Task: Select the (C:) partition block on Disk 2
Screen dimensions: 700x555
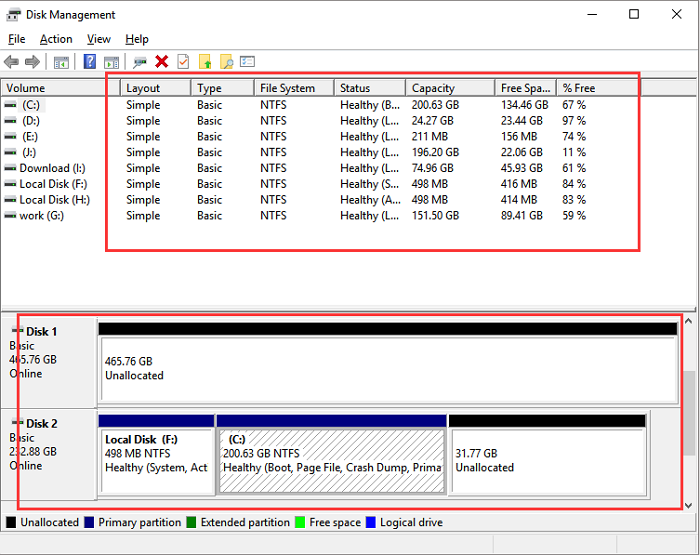Action: pyautogui.click(x=331, y=460)
